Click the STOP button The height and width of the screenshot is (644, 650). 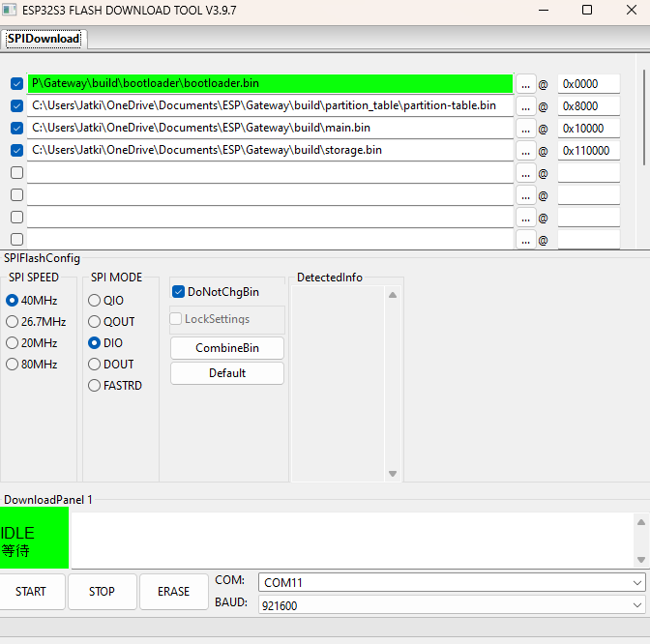click(102, 592)
